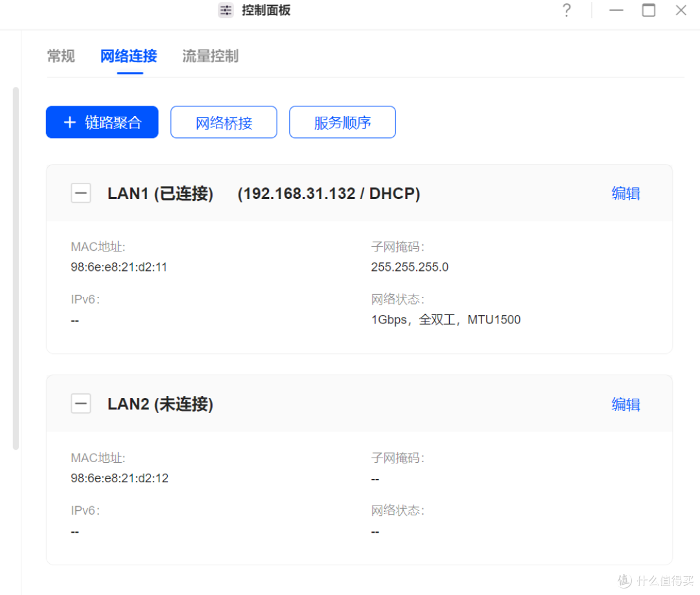The width and height of the screenshot is (700, 595).
Task: Click 编辑 for LAN2
Action: [625, 404]
